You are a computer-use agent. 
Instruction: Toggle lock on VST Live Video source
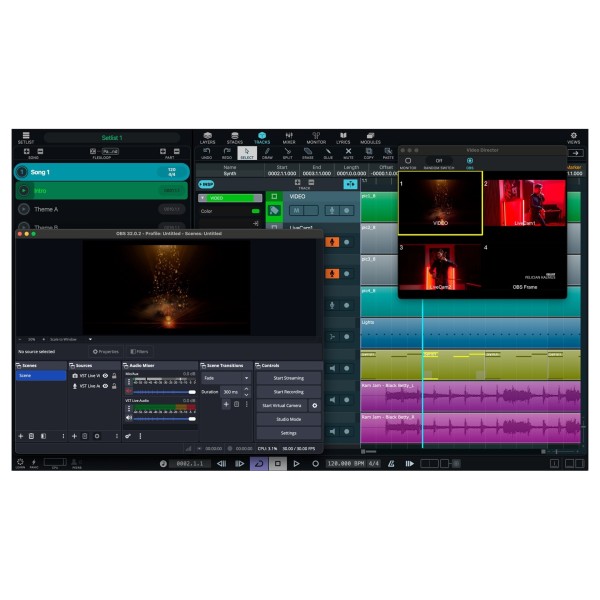[114, 376]
